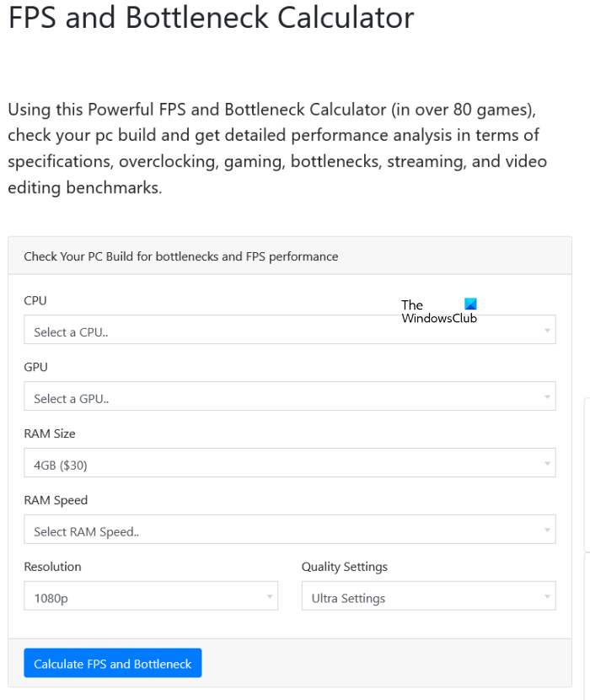Click the 'RAM Speed' field label
The width and height of the screenshot is (590, 700).
(x=56, y=500)
